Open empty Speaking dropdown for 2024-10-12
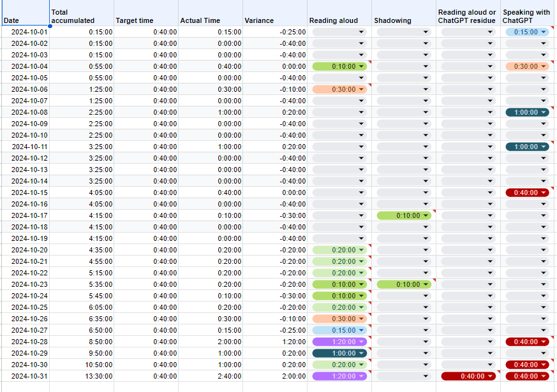 [x=527, y=158]
